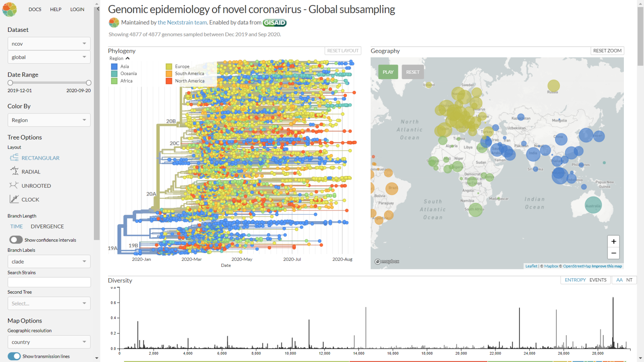Select the RECTANGULAR tree layout
The height and width of the screenshot is (362, 644).
(x=41, y=158)
